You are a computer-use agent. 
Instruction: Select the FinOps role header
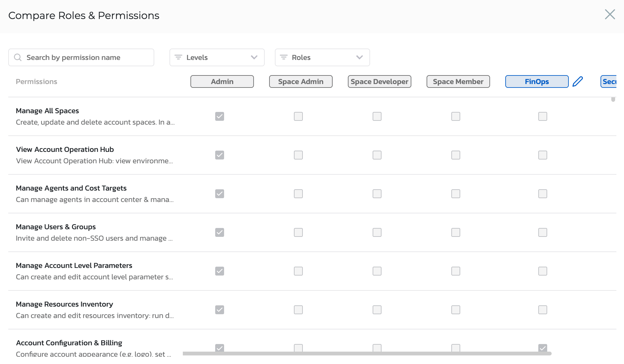pos(536,81)
